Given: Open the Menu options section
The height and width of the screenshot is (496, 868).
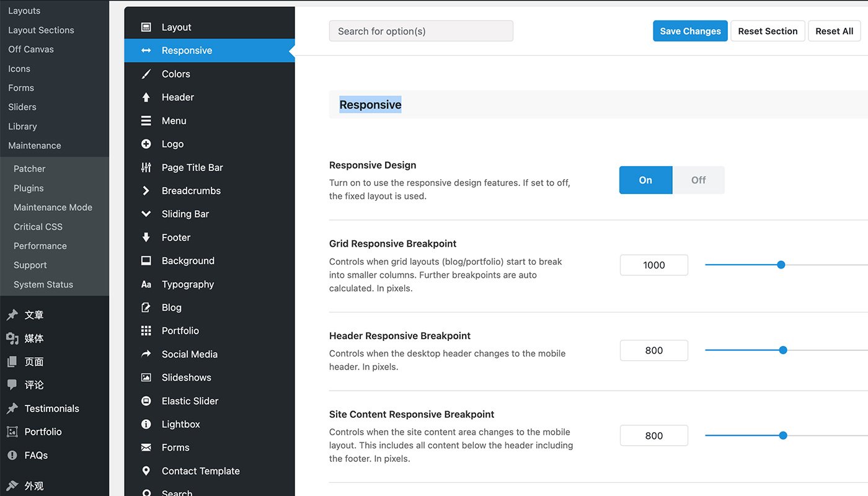Looking at the screenshot, I should click(174, 121).
